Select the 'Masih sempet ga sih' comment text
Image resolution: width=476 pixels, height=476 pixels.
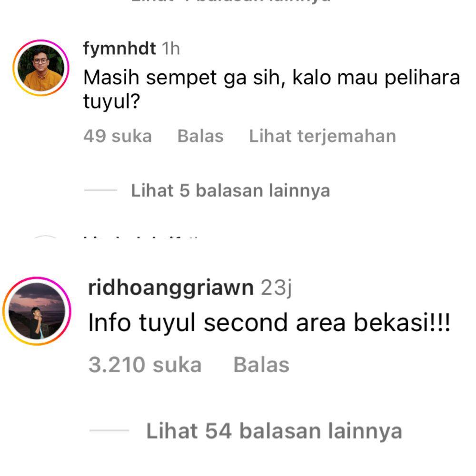[272, 89]
